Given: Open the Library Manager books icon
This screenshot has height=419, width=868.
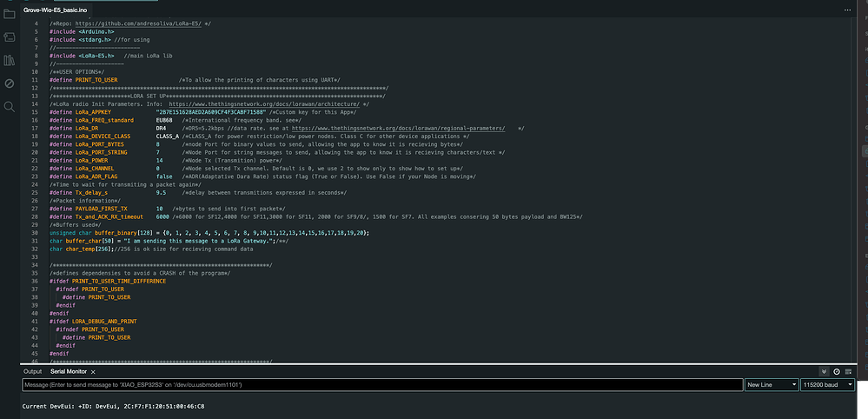Looking at the screenshot, I should click(9, 60).
